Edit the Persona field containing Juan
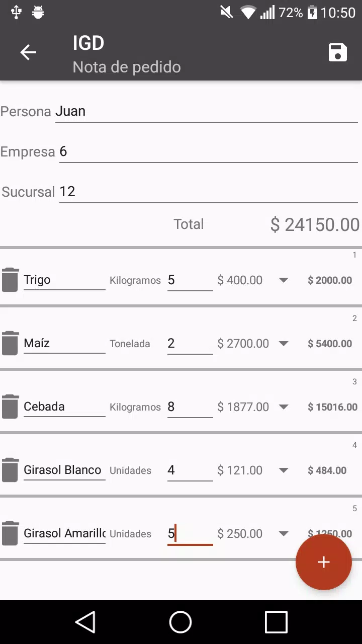The image size is (362, 644). point(206,111)
